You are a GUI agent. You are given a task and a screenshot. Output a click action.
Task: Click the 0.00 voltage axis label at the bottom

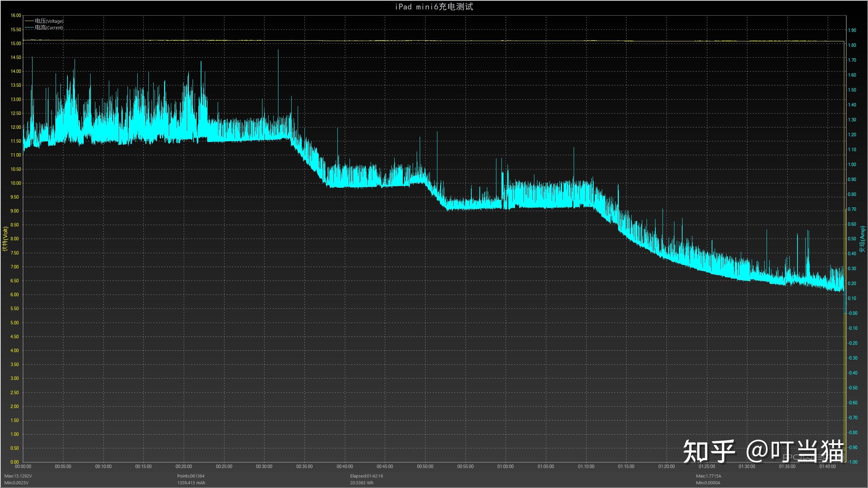15,462
